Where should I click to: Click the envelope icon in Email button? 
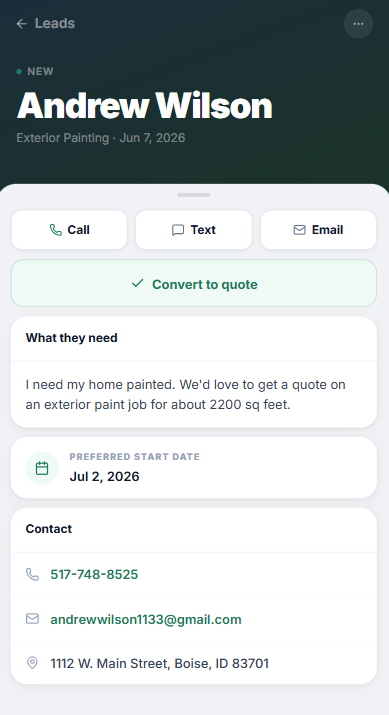tap(299, 230)
